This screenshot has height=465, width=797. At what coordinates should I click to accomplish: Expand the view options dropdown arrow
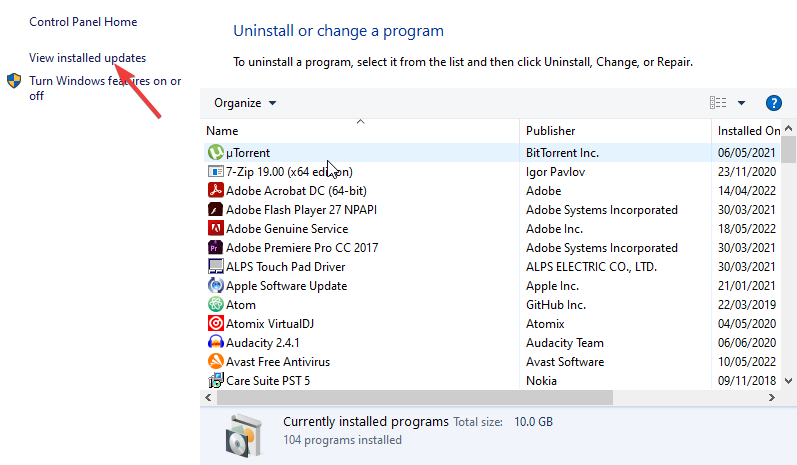(742, 103)
